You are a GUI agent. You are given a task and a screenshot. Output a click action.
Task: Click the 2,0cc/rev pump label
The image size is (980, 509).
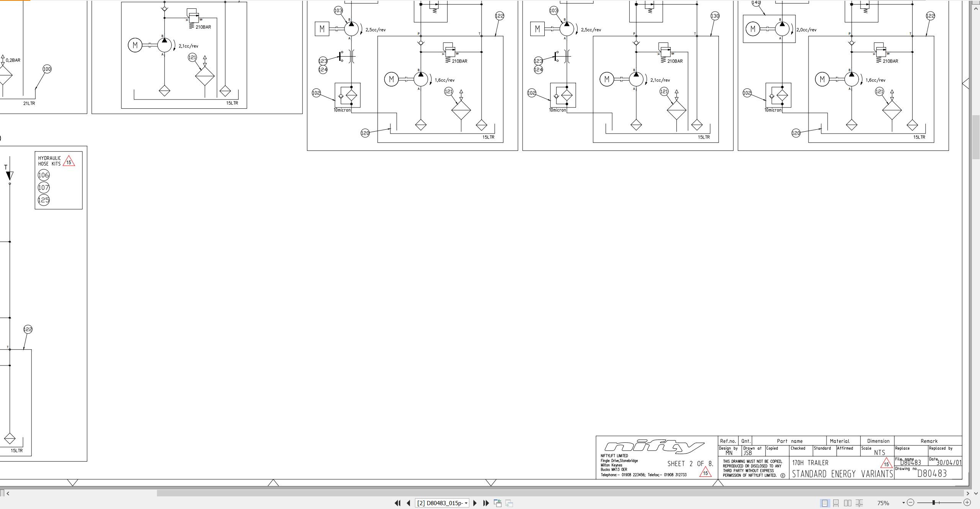click(x=806, y=29)
